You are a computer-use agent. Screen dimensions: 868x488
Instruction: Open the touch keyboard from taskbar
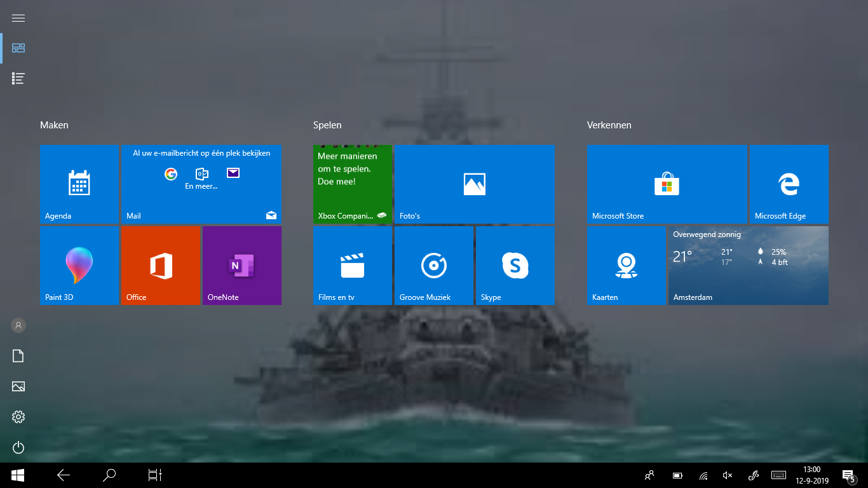coord(778,475)
